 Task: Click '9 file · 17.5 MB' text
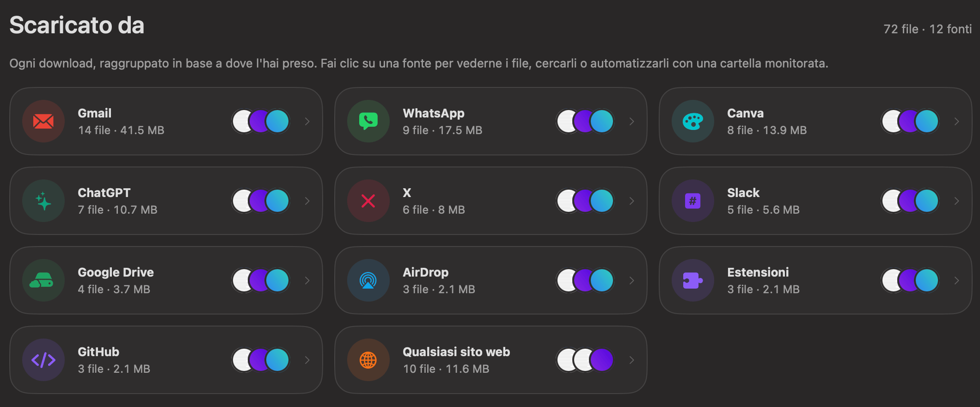pos(442,130)
